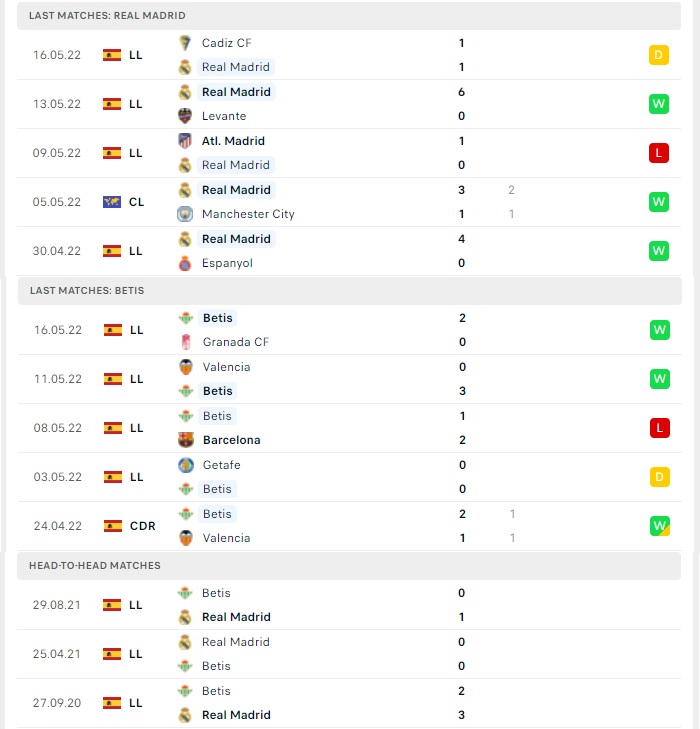
Task: Click the Granada CF crest icon
Action: click(x=186, y=342)
